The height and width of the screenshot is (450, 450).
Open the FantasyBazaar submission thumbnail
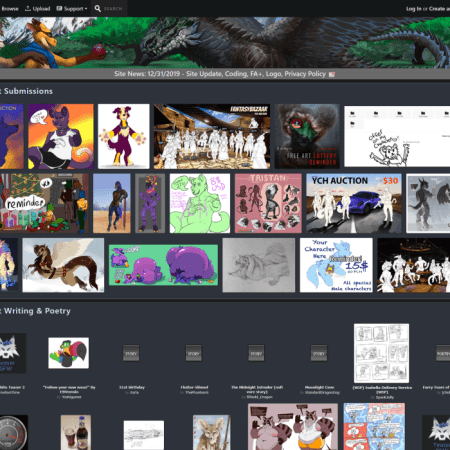tap(212, 136)
